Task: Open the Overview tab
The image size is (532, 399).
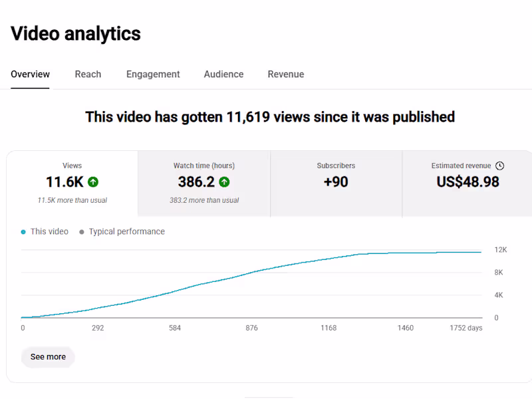Action: pos(30,74)
